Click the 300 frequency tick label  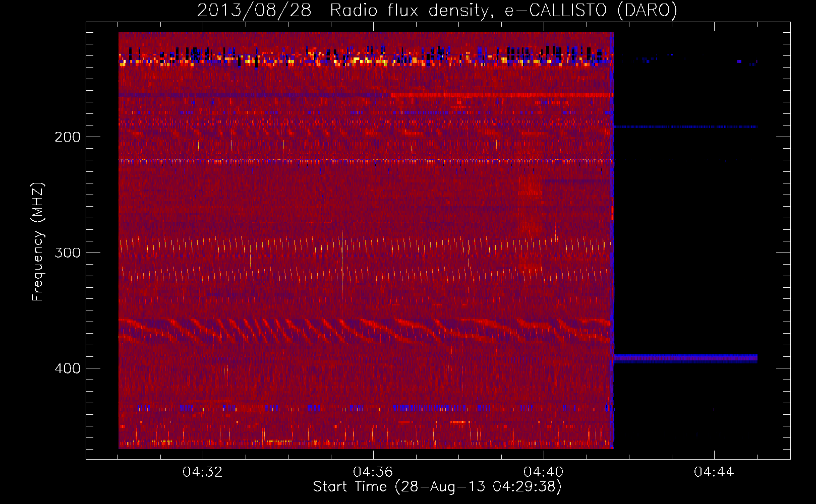tap(68, 253)
